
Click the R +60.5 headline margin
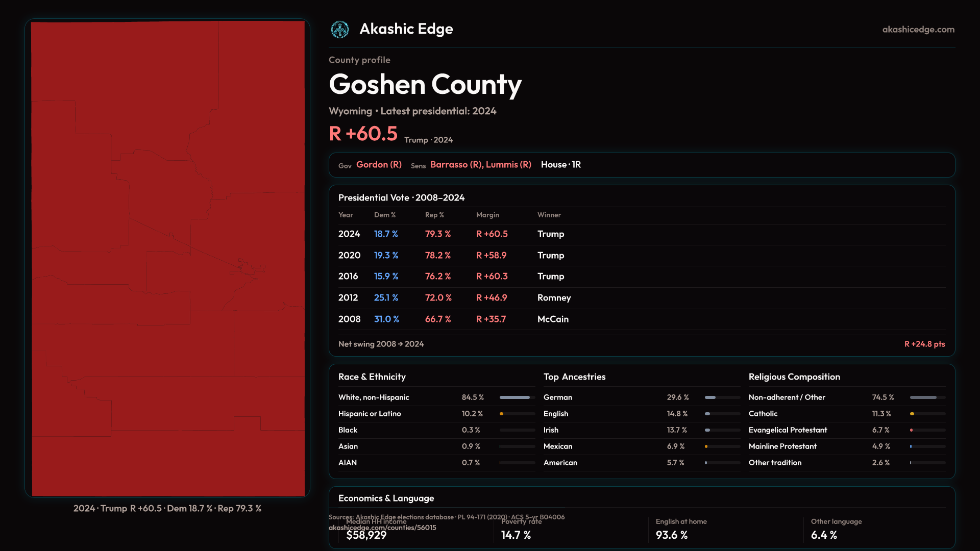coord(363,134)
